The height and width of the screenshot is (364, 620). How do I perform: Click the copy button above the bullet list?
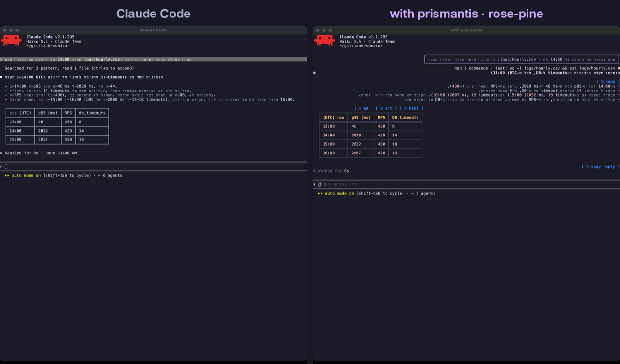click(x=607, y=82)
